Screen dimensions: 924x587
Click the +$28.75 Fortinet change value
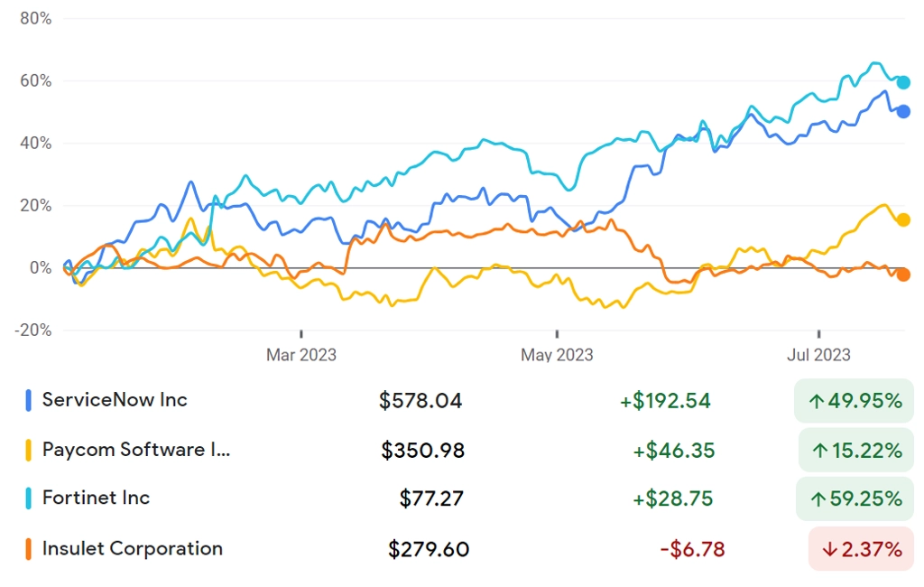[x=673, y=499]
